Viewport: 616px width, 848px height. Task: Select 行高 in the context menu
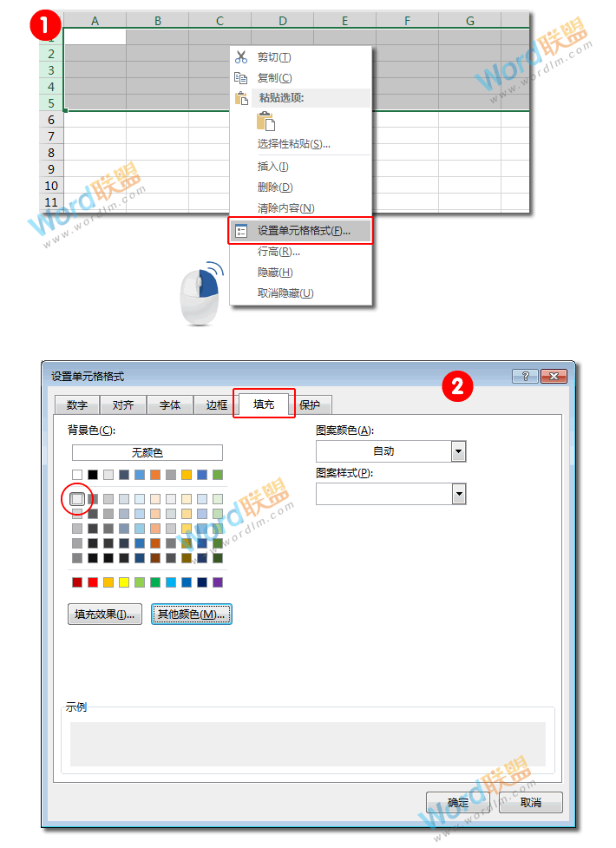278,252
